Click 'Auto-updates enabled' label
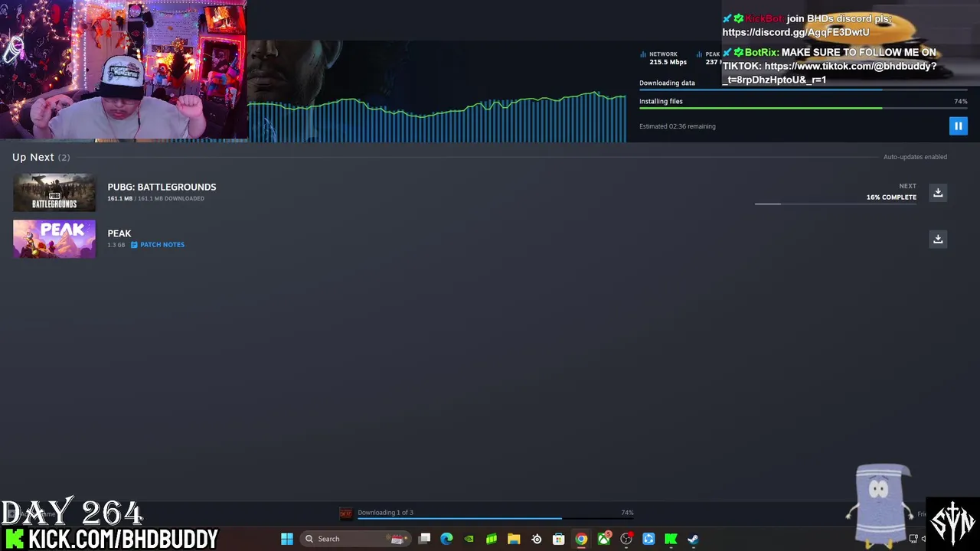980x551 pixels. coord(915,157)
